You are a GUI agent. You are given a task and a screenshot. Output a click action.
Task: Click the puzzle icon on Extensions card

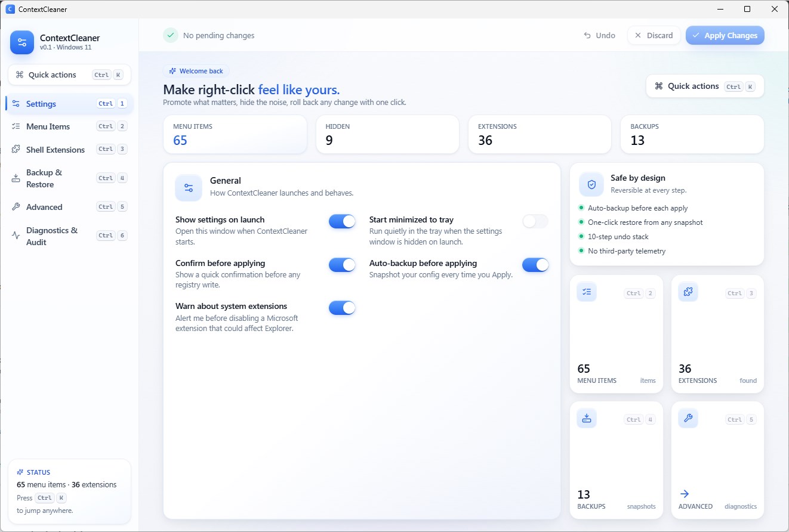click(688, 292)
